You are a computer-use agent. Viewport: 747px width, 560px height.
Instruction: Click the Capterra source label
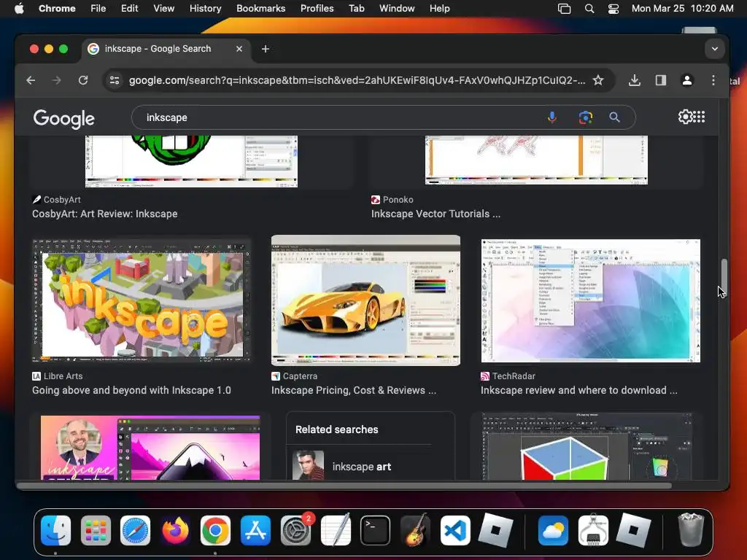pyautogui.click(x=300, y=376)
